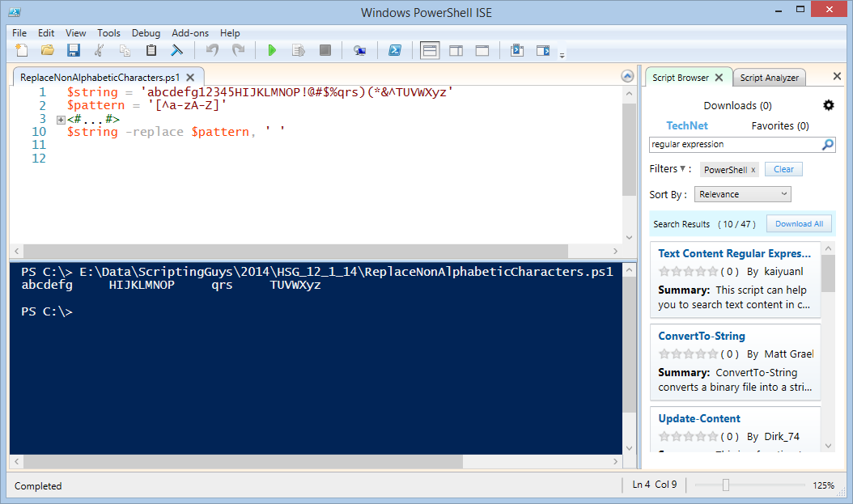This screenshot has width=853, height=504.
Task: Switch to the Script Analyzer tab
Action: tap(769, 78)
